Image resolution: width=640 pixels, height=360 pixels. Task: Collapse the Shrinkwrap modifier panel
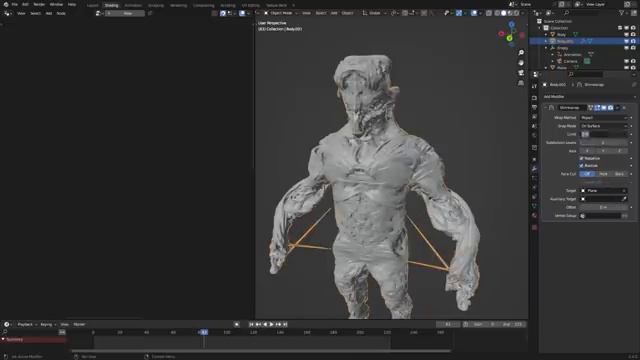pos(546,108)
